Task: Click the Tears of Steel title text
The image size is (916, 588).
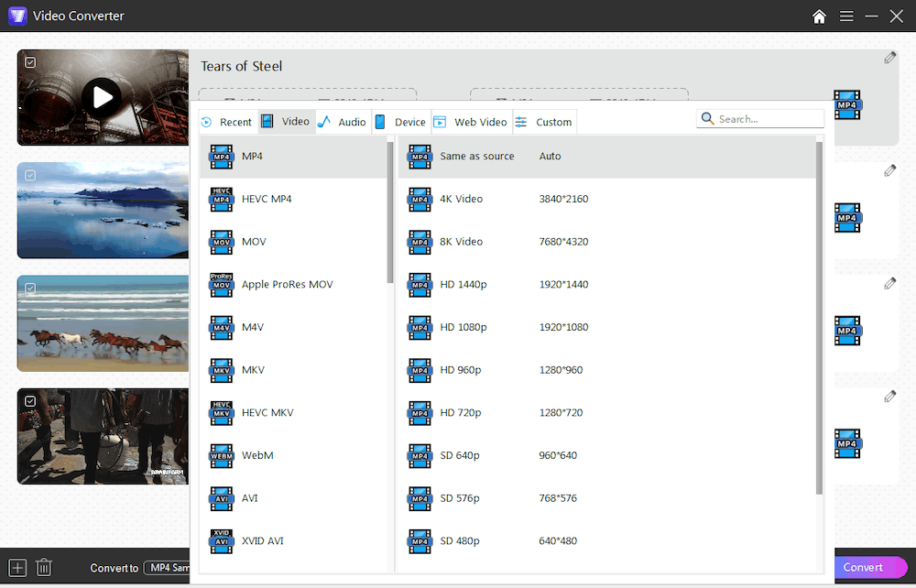Action: click(x=241, y=67)
